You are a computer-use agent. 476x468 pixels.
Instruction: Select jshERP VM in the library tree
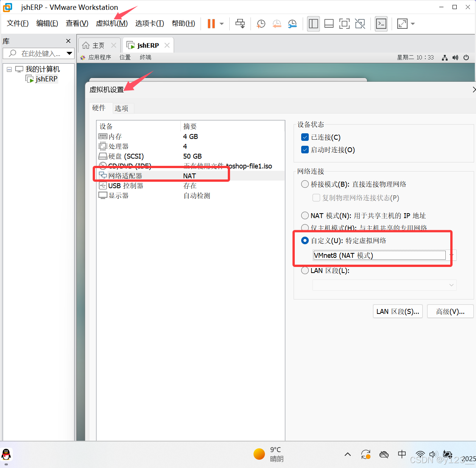(47, 79)
